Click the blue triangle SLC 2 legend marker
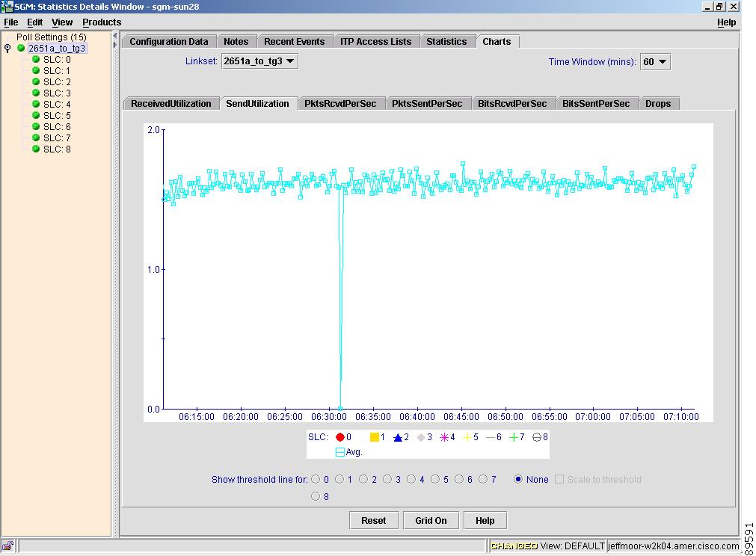756x556 pixels. pyautogui.click(x=398, y=437)
